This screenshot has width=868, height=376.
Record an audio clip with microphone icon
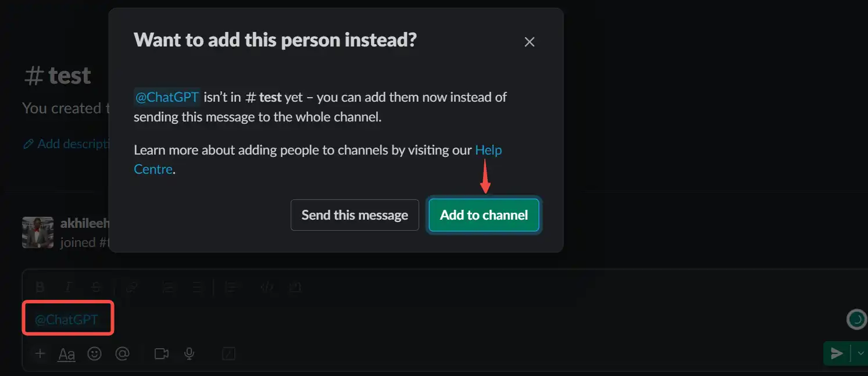pyautogui.click(x=189, y=353)
